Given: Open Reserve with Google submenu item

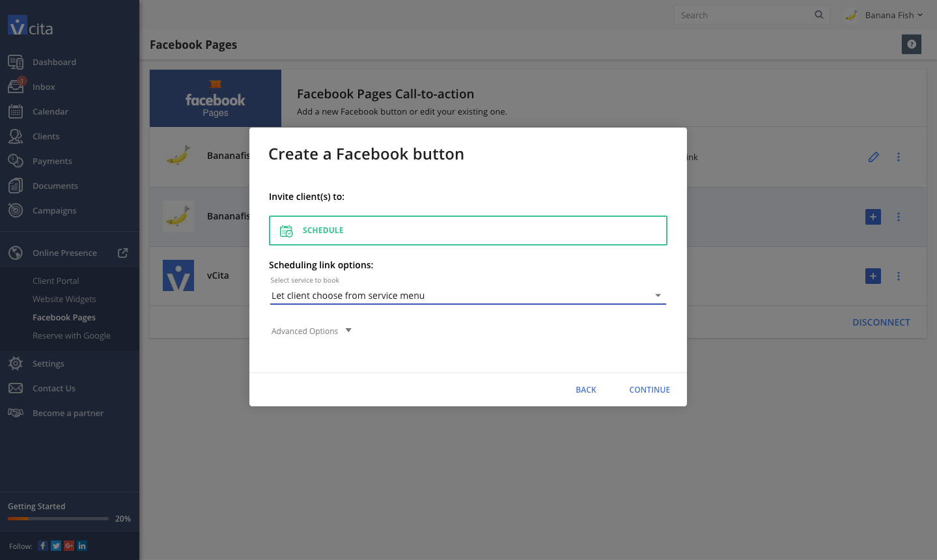Looking at the screenshot, I should [72, 335].
